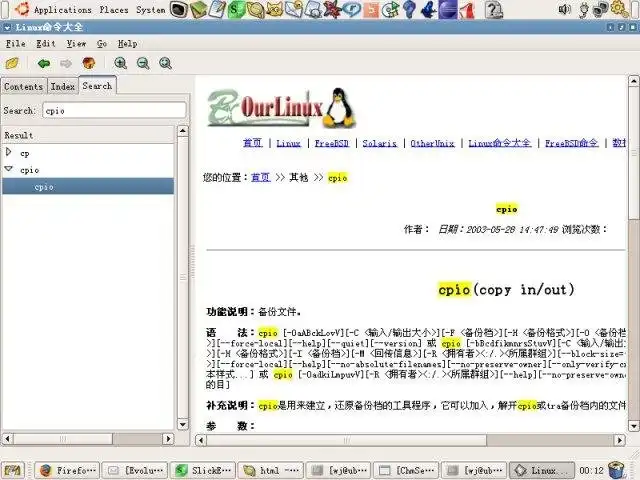
Task: Select the Search tab
Action: click(97, 86)
